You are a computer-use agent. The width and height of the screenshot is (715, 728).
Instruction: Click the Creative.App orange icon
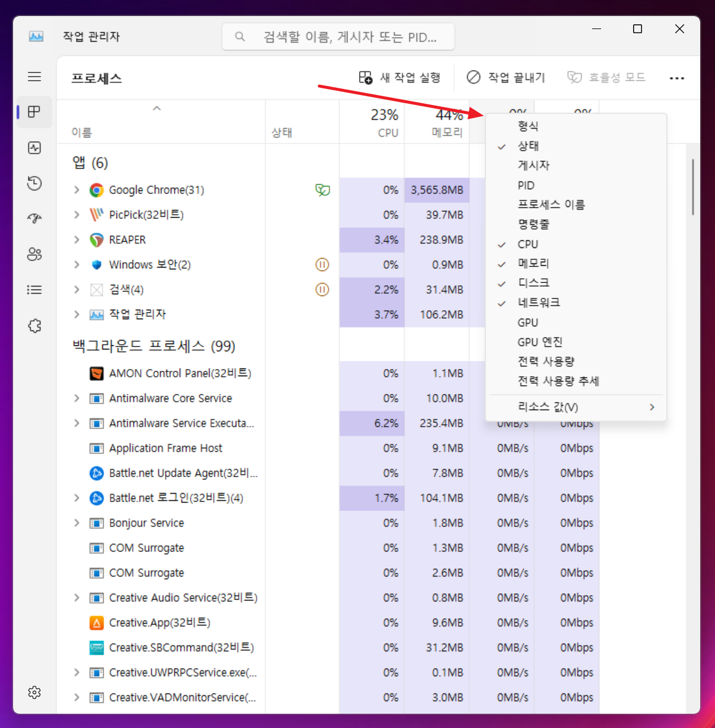pyautogui.click(x=96, y=622)
